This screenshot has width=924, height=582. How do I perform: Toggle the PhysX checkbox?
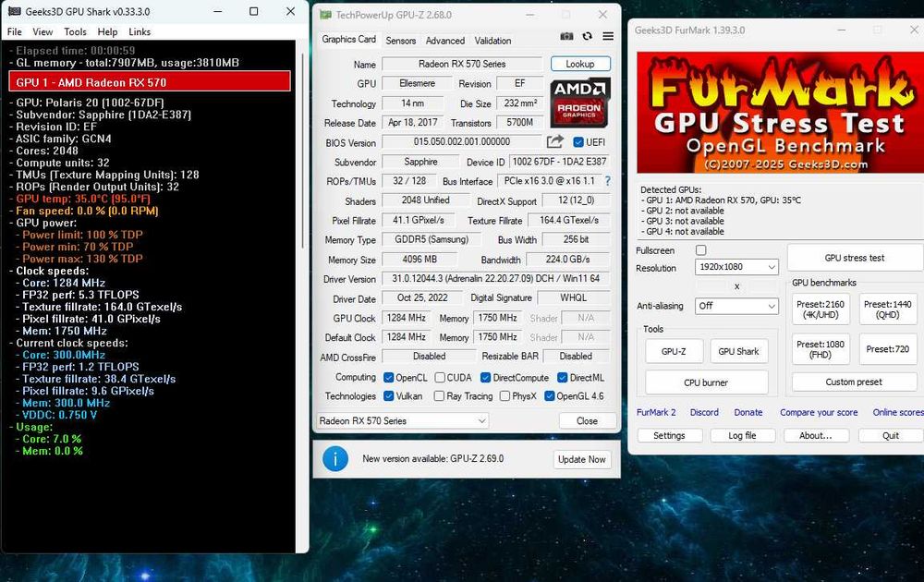click(505, 396)
